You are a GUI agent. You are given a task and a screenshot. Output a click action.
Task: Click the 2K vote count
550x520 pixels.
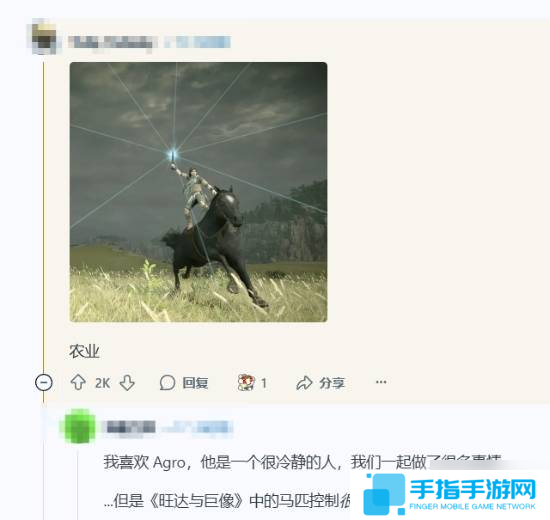[x=102, y=383]
